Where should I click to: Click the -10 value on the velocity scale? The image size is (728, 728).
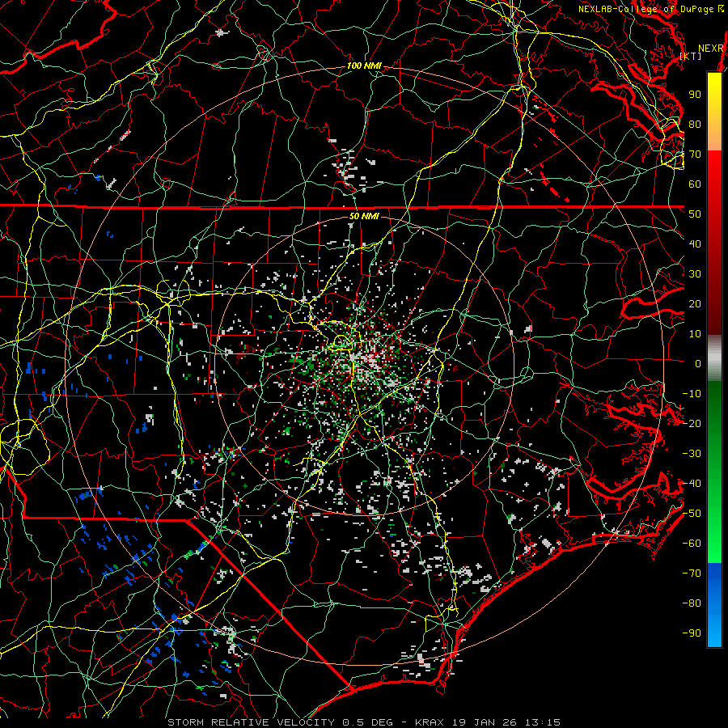pyautogui.click(x=692, y=394)
